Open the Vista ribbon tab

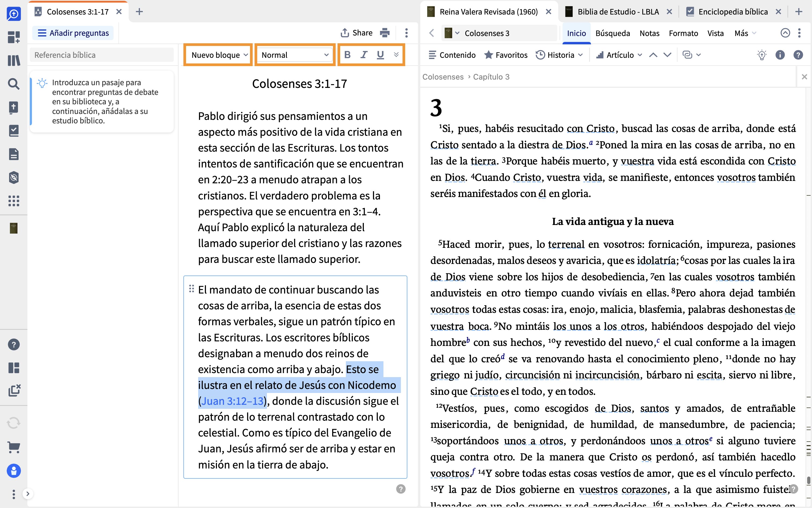(x=715, y=33)
